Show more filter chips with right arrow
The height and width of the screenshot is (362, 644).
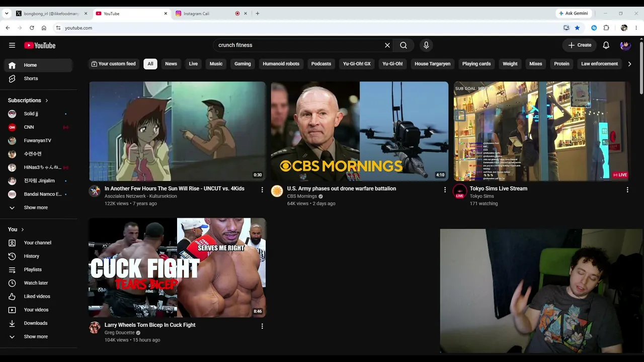pyautogui.click(x=629, y=64)
